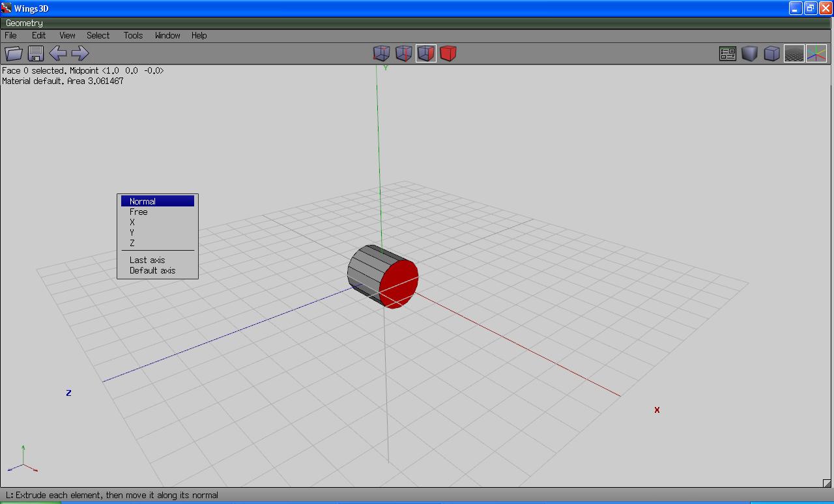The width and height of the screenshot is (834, 504).
Task: Switch to body selection mode red cube
Action: coord(448,53)
